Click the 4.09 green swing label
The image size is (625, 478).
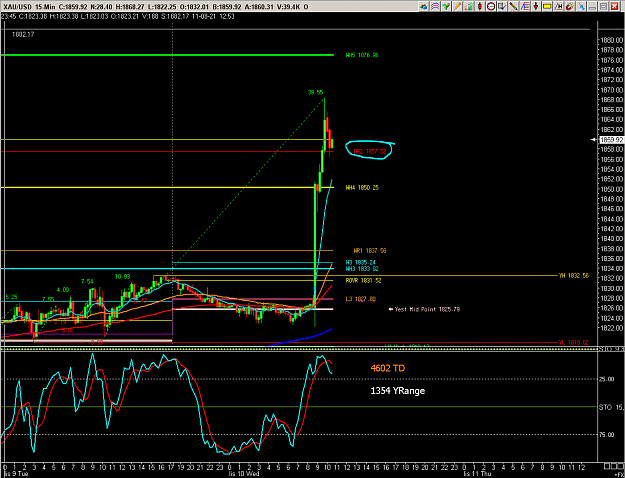point(63,290)
